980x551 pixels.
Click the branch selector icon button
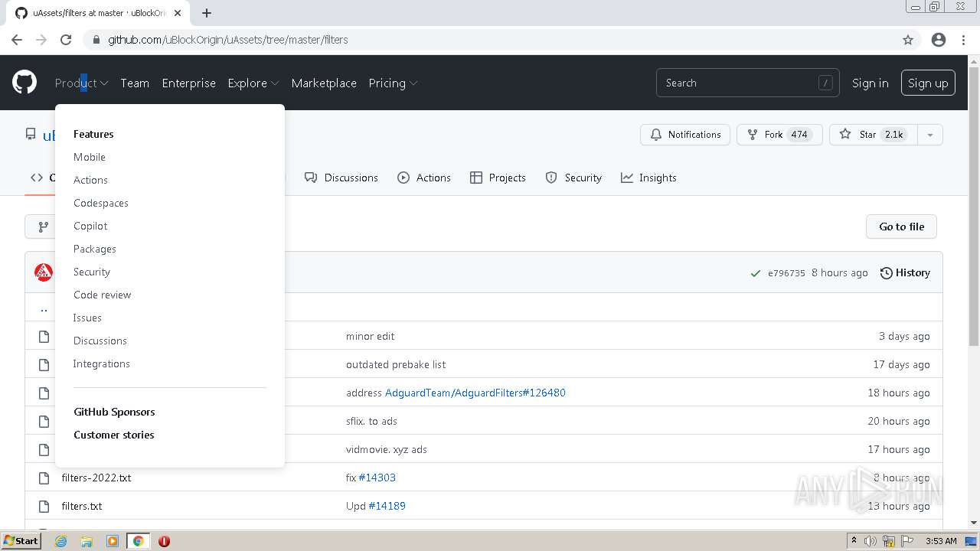tap(44, 227)
